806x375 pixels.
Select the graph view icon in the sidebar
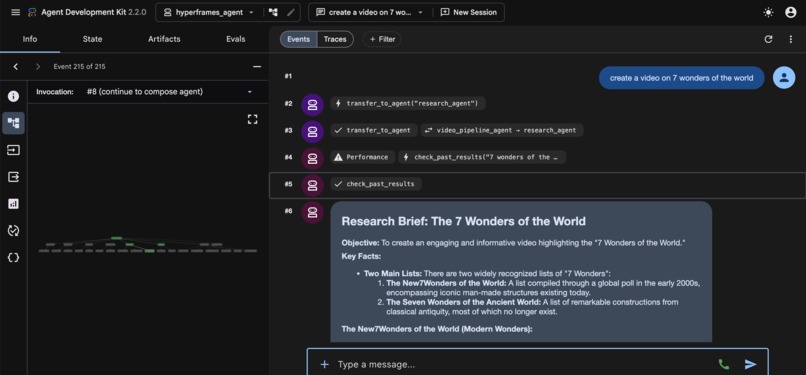(13, 123)
